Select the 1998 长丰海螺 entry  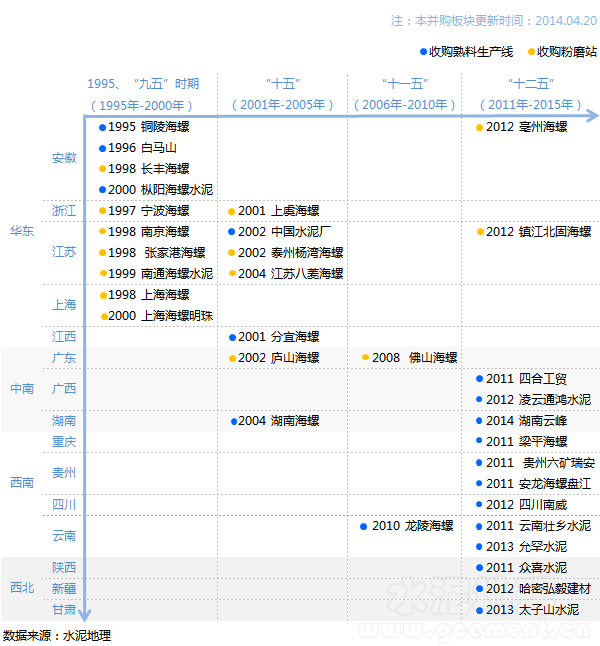click(144, 169)
